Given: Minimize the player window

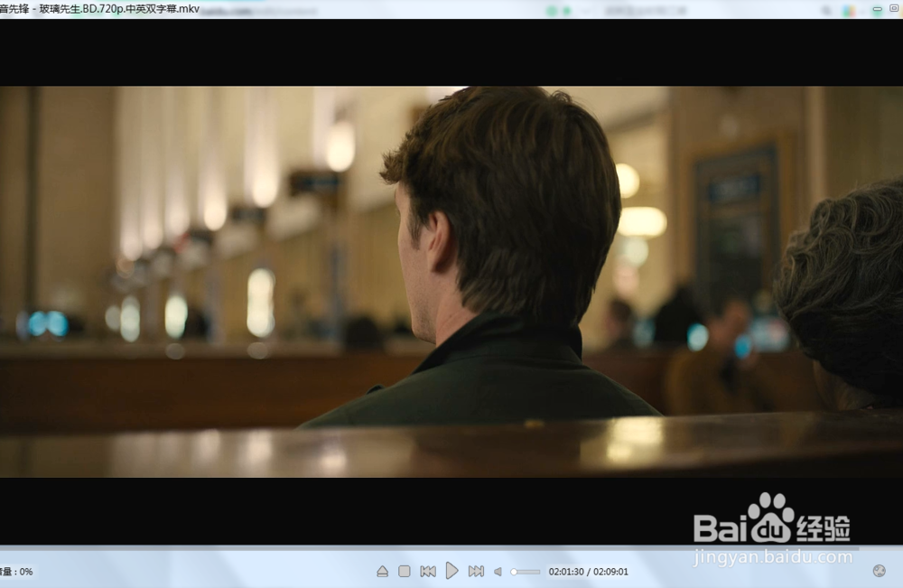Looking at the screenshot, I should coord(877,9).
